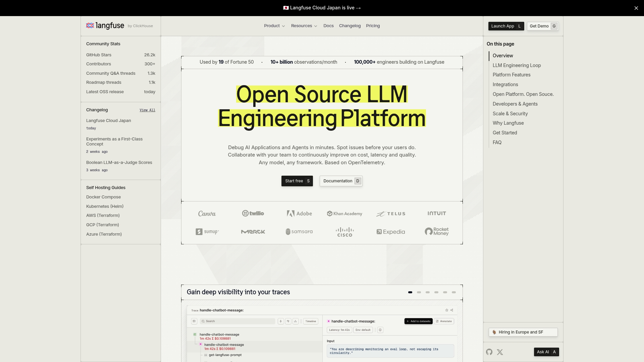Go to the Pricing page

373,26
